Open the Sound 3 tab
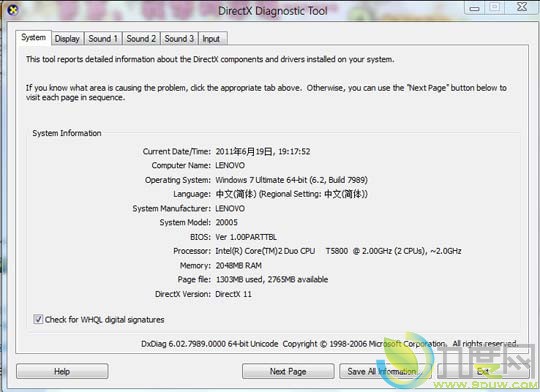 coord(179,39)
